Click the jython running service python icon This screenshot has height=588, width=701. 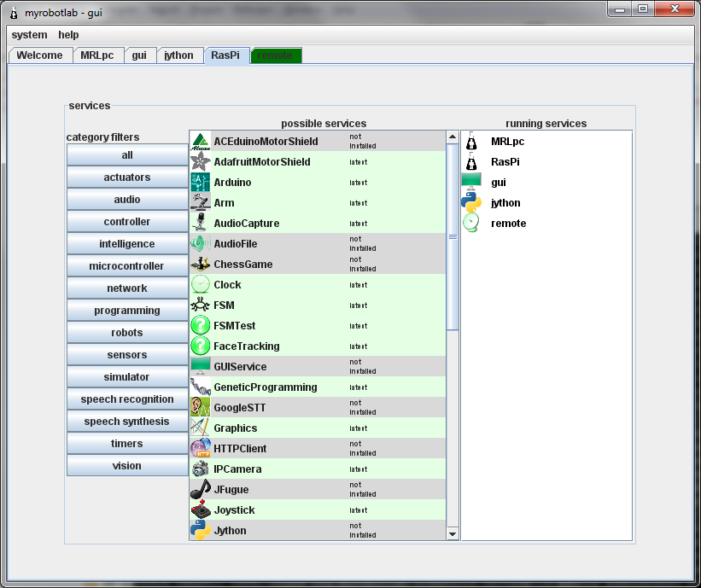pyautogui.click(x=471, y=203)
